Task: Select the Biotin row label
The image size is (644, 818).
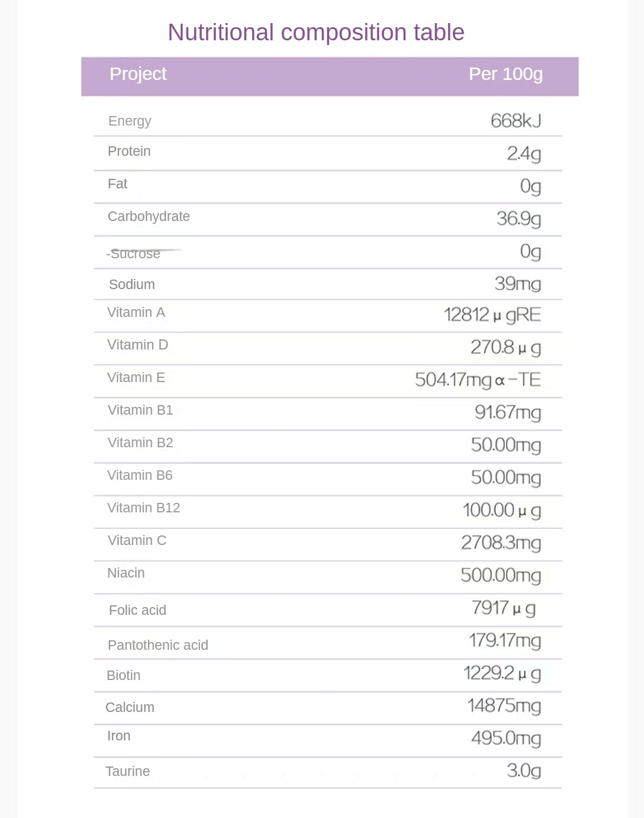Action: [124, 676]
